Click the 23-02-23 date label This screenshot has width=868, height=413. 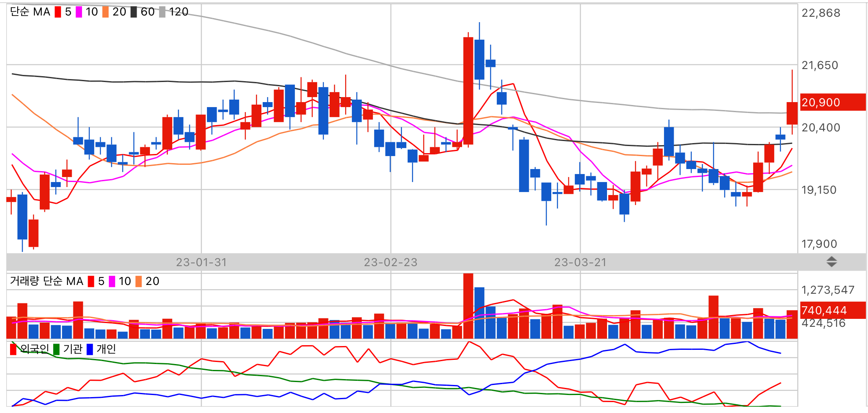[x=391, y=262]
